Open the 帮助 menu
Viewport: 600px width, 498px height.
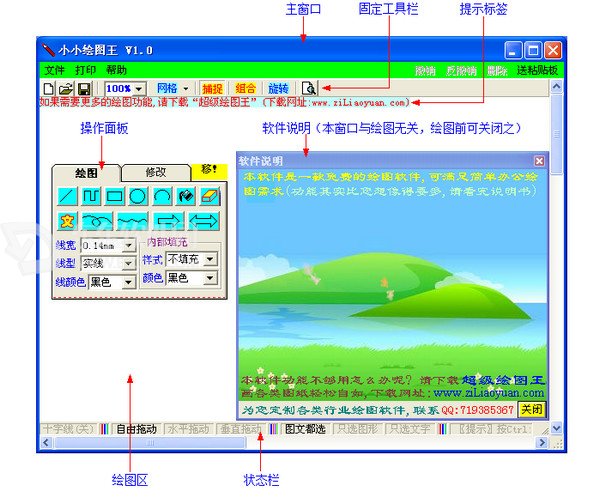[x=116, y=70]
